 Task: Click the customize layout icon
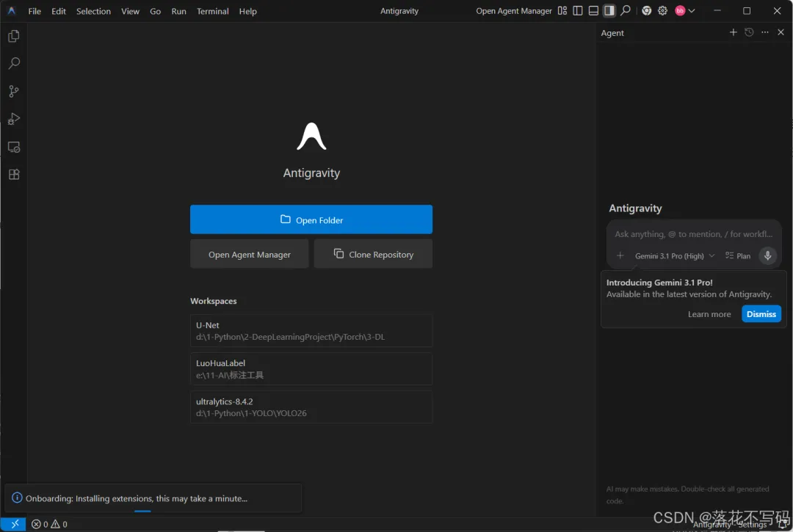click(562, 10)
